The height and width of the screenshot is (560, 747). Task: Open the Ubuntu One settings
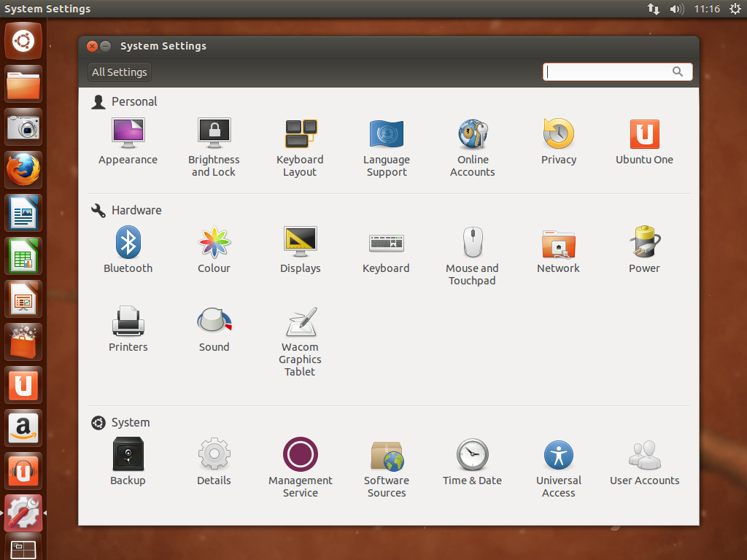pyautogui.click(x=644, y=134)
